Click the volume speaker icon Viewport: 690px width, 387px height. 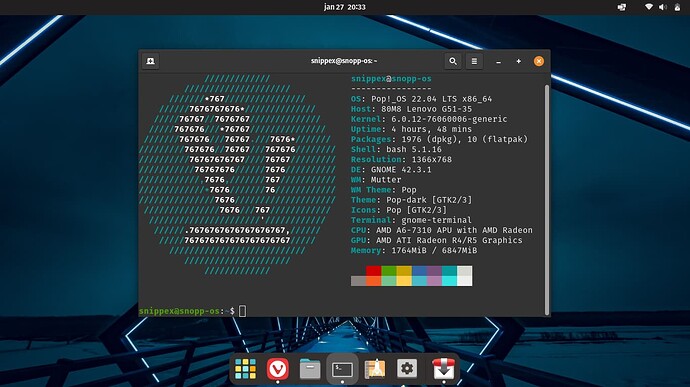point(663,7)
